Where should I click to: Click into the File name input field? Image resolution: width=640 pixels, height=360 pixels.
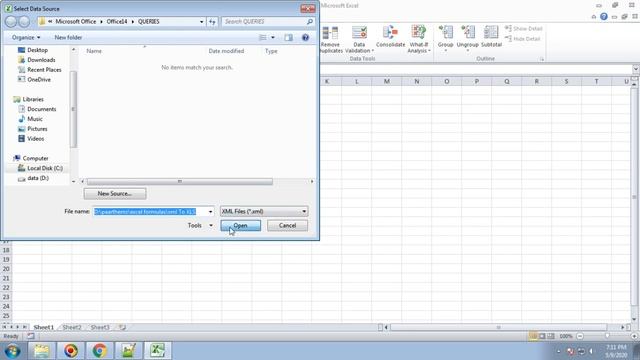150,211
